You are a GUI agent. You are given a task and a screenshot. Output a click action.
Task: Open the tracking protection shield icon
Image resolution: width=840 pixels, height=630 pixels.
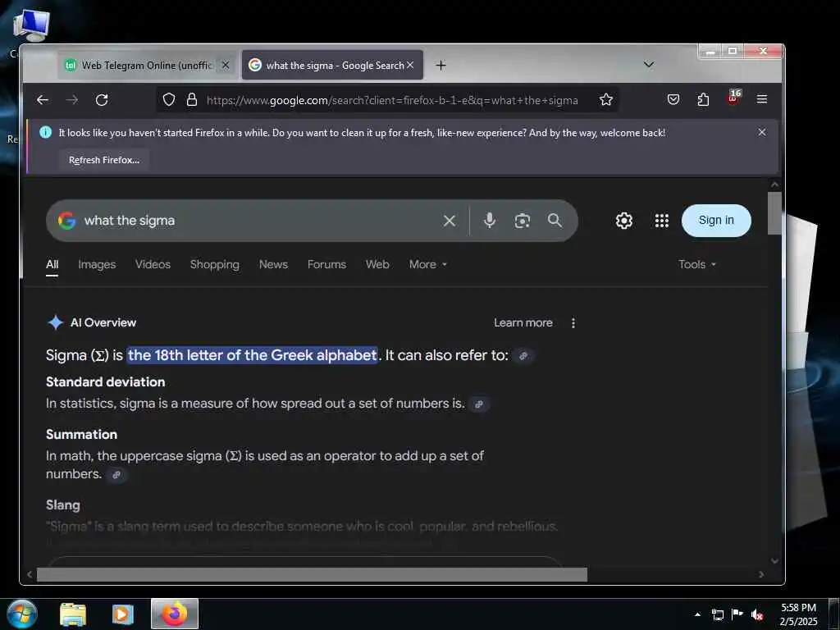click(x=169, y=99)
